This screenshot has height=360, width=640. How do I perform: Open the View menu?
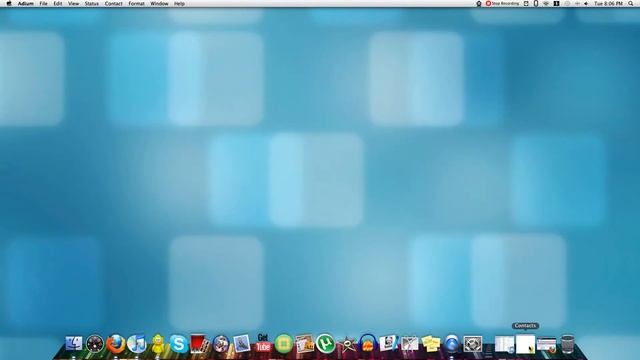[73, 4]
